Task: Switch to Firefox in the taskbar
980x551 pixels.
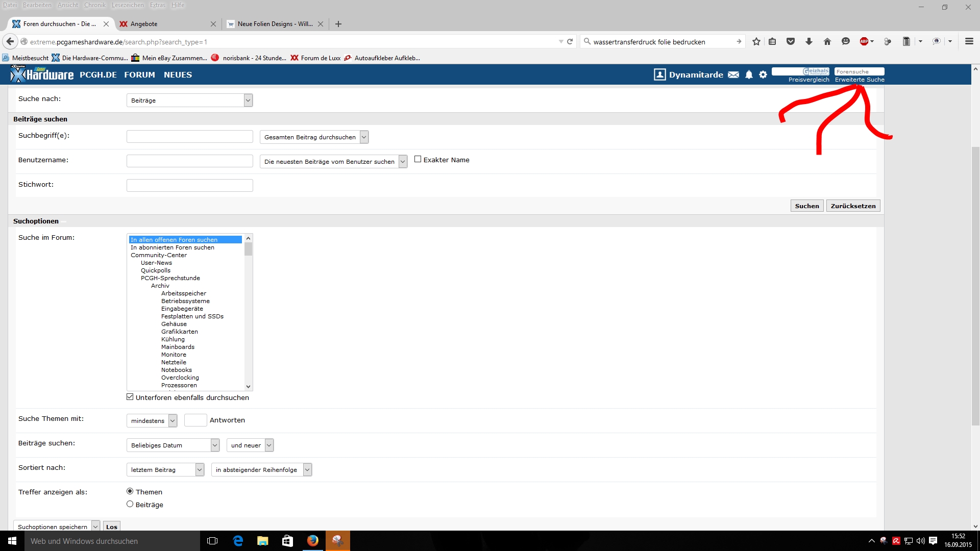Action: tap(313, 541)
